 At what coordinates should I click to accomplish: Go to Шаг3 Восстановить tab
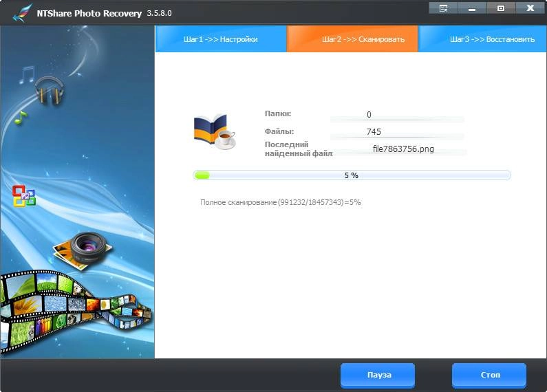[482, 39]
